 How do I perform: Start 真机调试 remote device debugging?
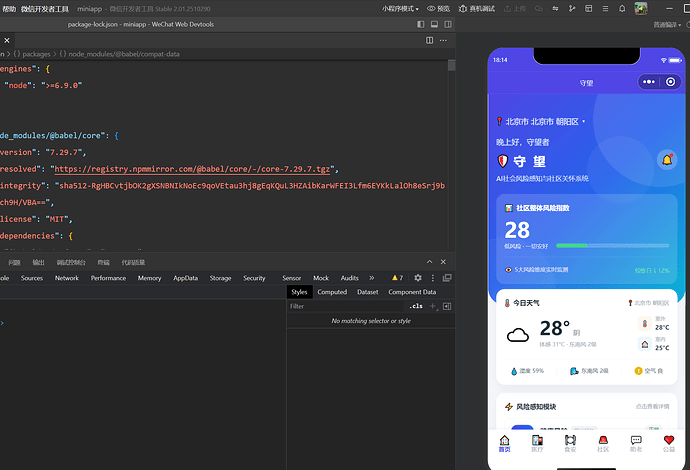tap(477, 9)
